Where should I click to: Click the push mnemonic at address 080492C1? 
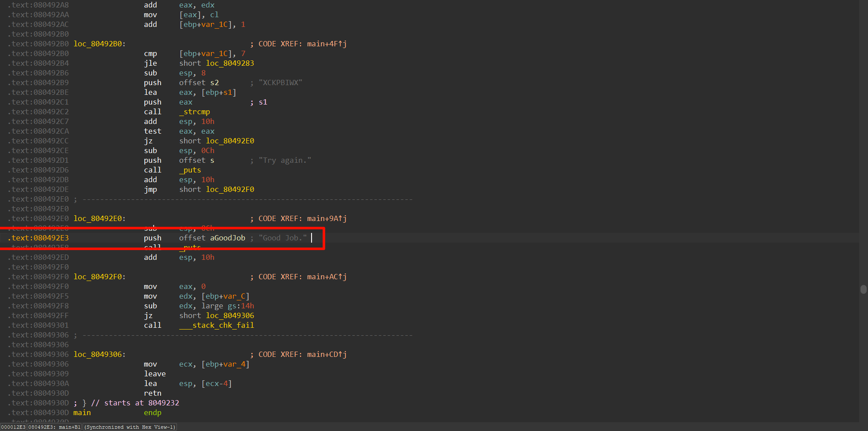coord(153,102)
